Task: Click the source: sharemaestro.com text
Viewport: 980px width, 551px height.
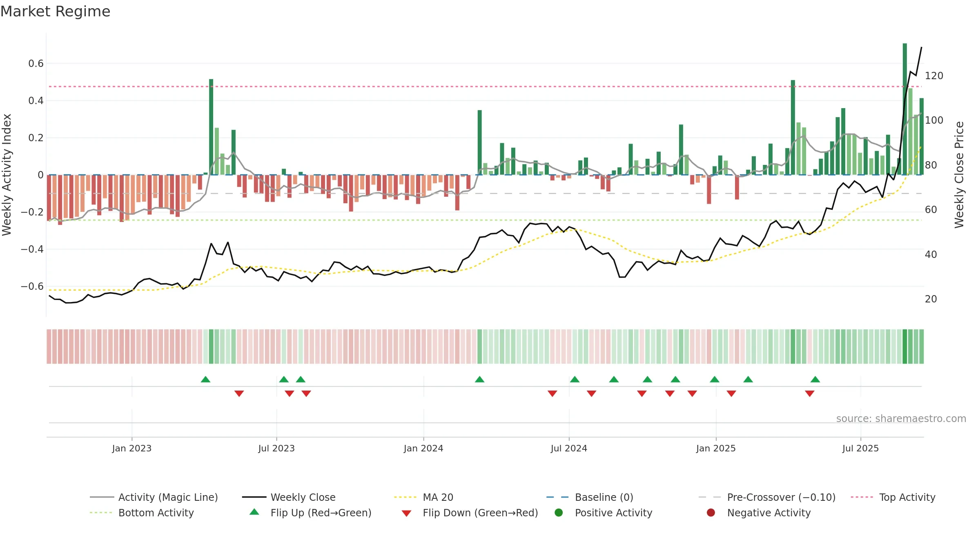Action: tap(901, 419)
